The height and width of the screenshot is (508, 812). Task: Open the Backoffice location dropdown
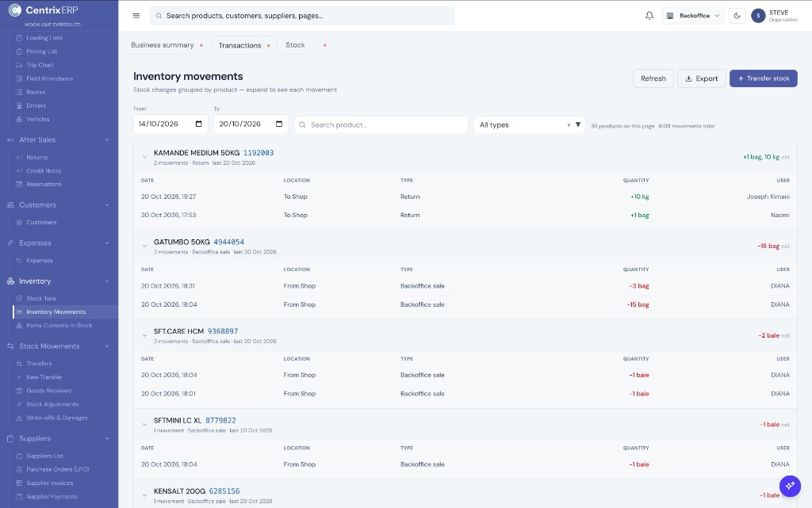[693, 16]
